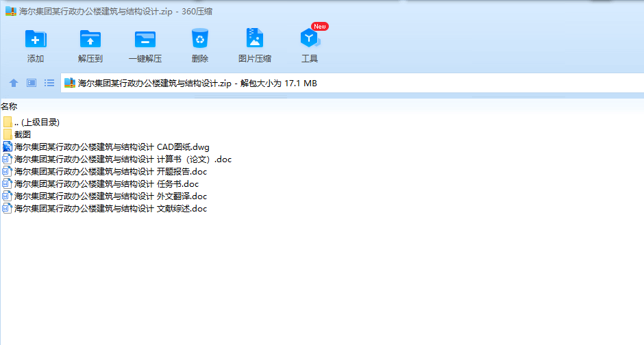
Task: Click the folder icon of 截图
Action: pyautogui.click(x=8, y=134)
